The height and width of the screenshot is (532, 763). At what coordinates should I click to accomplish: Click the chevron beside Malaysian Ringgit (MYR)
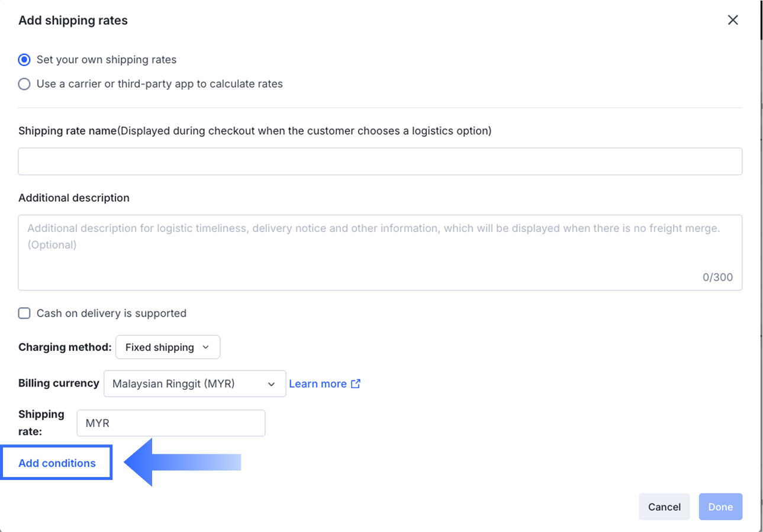point(271,384)
